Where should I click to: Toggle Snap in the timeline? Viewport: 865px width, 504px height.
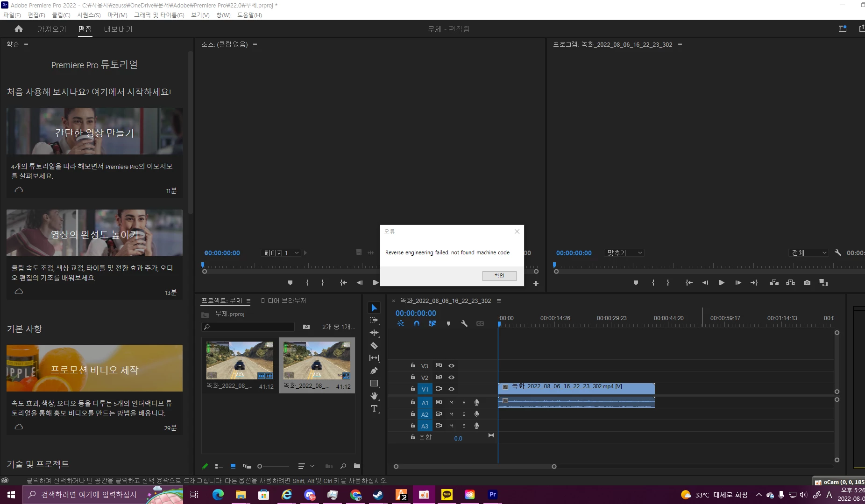[x=417, y=323]
